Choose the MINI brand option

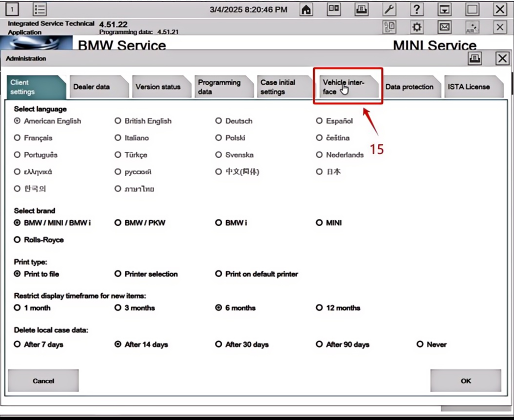[320, 223]
